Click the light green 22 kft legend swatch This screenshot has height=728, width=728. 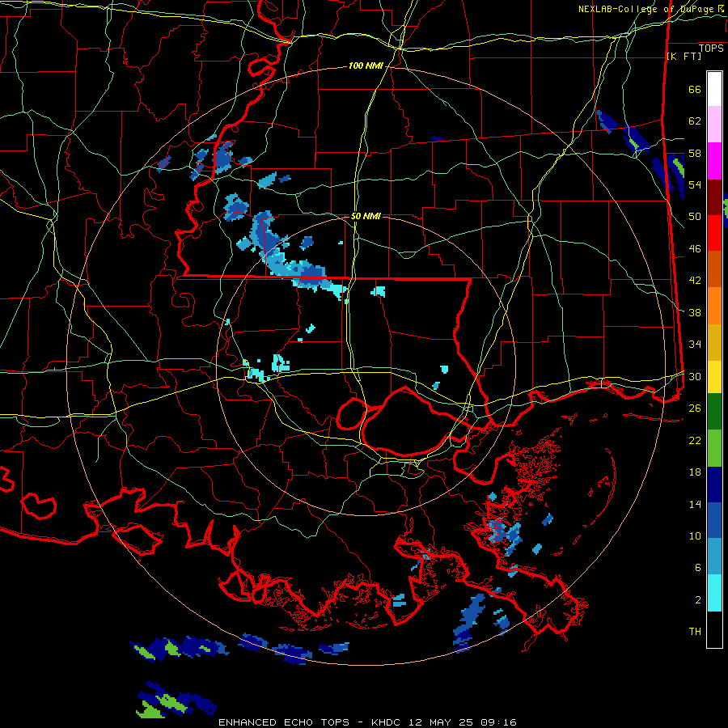tap(714, 448)
